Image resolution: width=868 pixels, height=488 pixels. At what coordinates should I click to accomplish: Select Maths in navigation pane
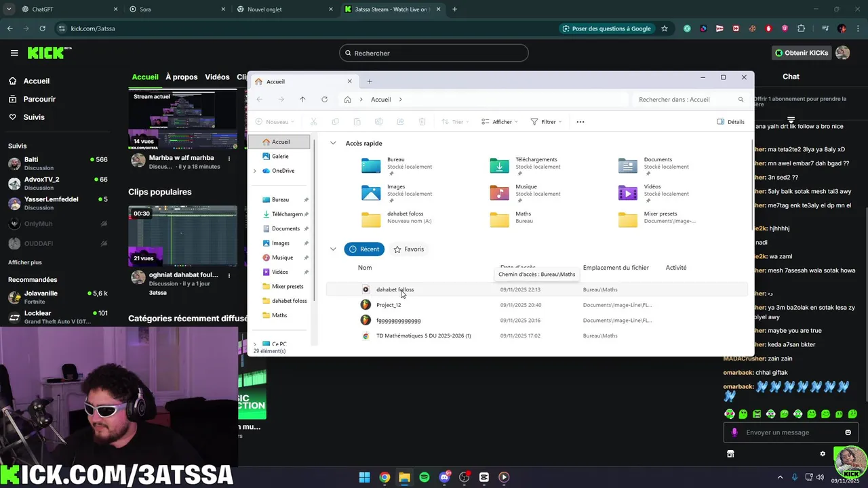(x=279, y=315)
